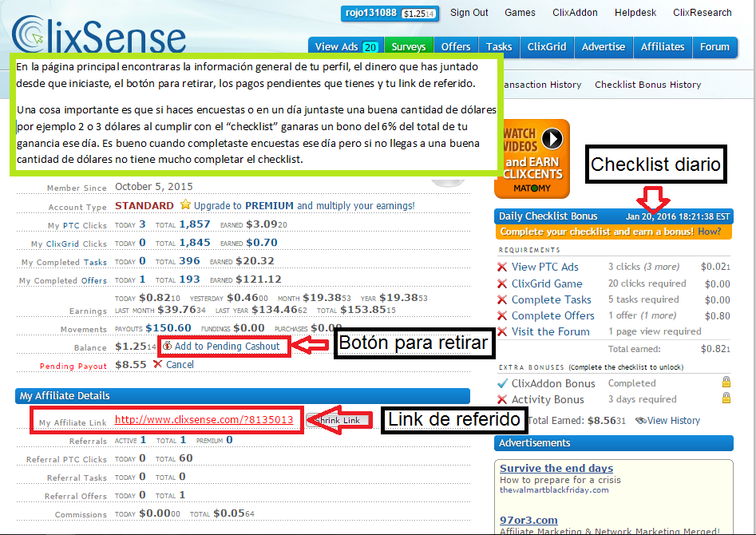Click the $8.55 pending payout amount
The image size is (756, 535).
[131, 365]
